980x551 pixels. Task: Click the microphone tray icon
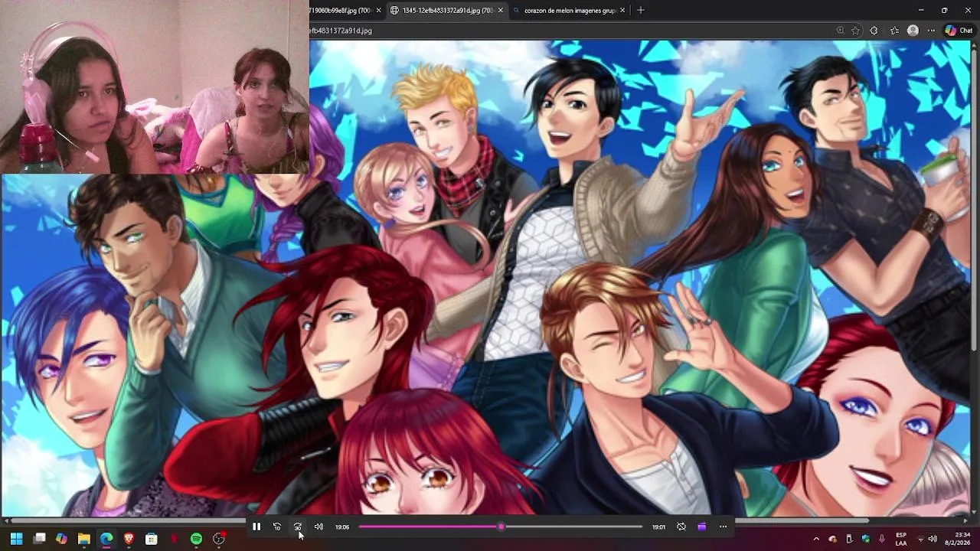[881, 539]
